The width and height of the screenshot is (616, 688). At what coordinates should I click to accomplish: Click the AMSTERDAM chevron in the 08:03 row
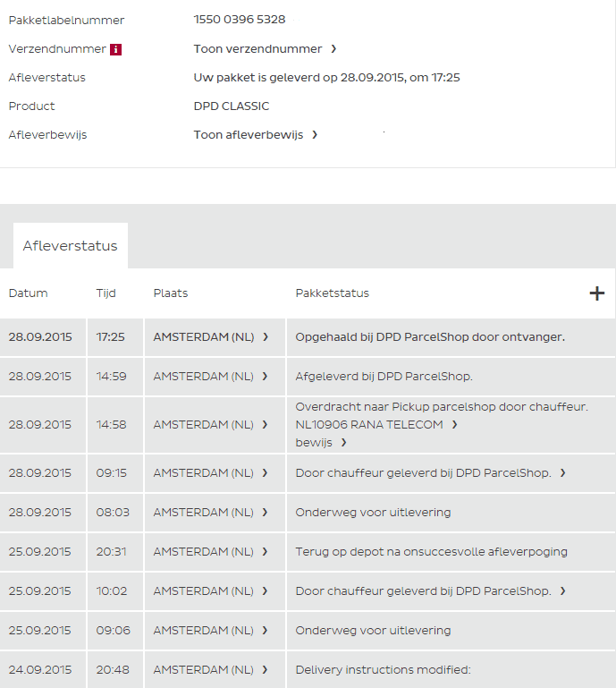[x=265, y=513]
